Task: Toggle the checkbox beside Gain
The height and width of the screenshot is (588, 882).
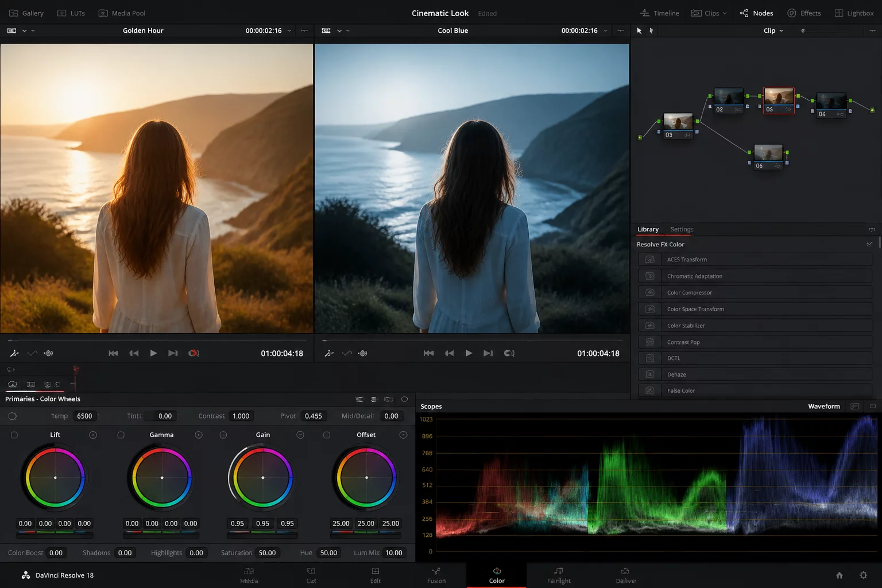Action: 223,435
